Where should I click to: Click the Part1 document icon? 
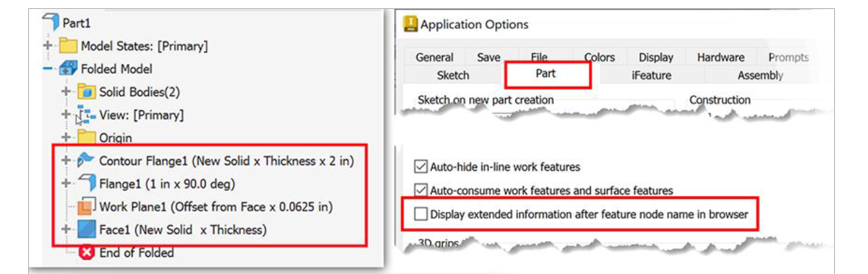pos(50,23)
